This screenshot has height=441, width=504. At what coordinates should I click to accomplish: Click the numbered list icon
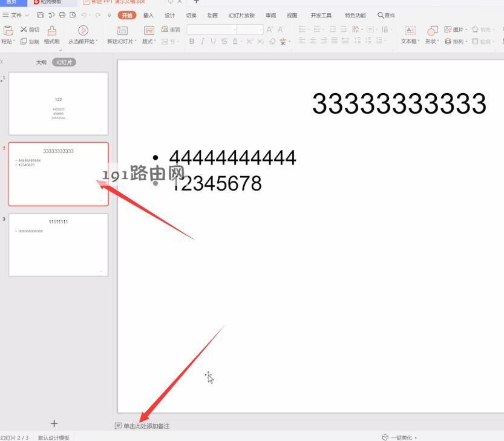(317, 30)
